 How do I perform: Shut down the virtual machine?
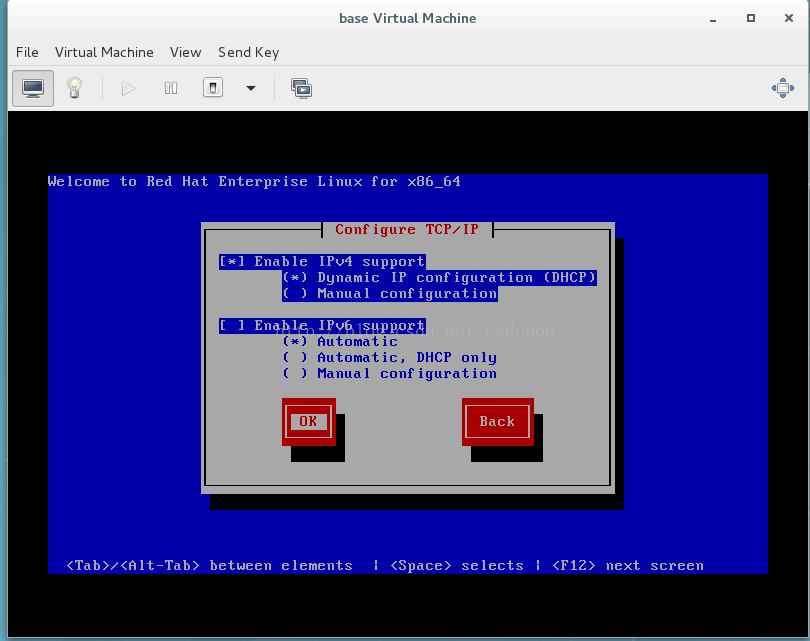tap(213, 88)
